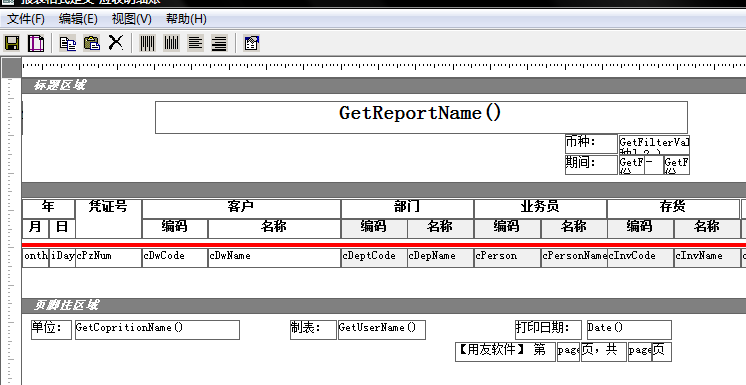The image size is (746, 385).
Task: Click the Save floppy disk icon
Action: pos(12,43)
